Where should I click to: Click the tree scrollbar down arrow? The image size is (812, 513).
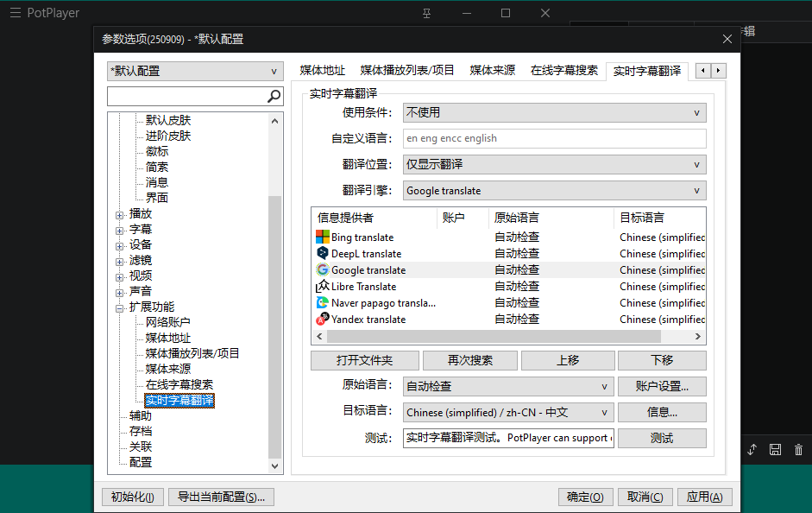click(275, 465)
